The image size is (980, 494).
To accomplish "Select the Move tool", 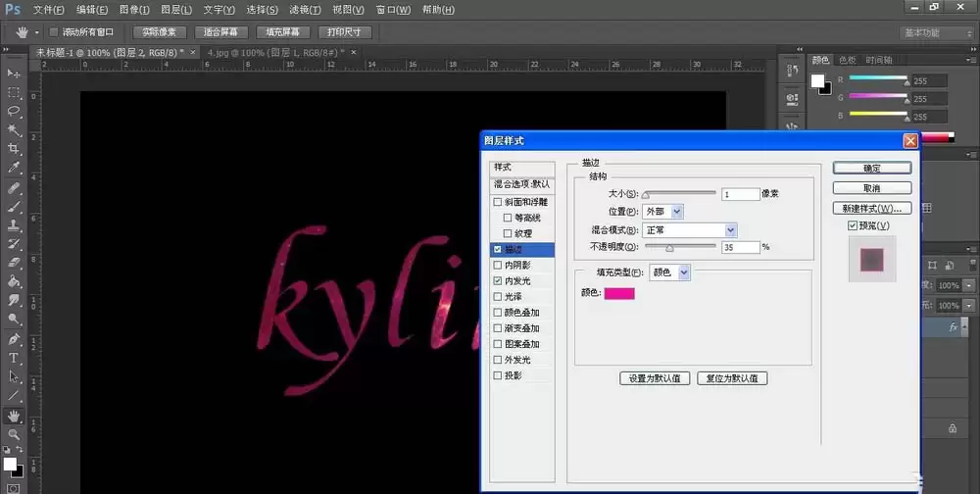I will click(14, 74).
